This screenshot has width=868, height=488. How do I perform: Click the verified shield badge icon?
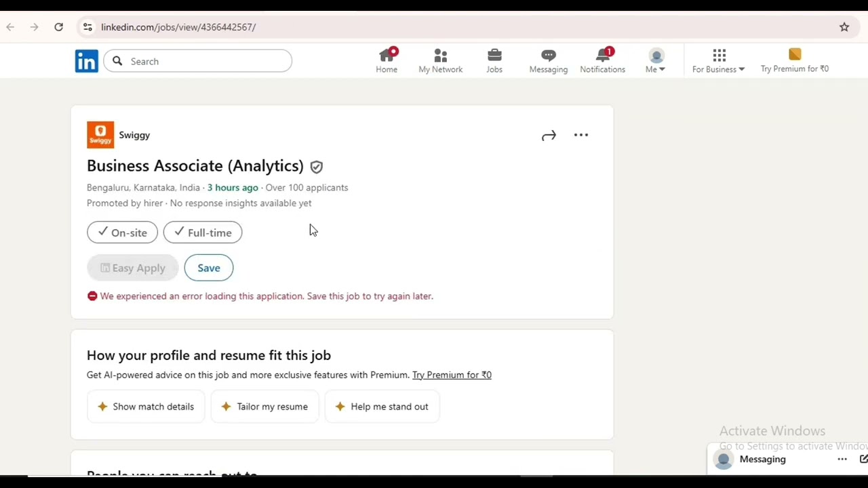point(317,167)
